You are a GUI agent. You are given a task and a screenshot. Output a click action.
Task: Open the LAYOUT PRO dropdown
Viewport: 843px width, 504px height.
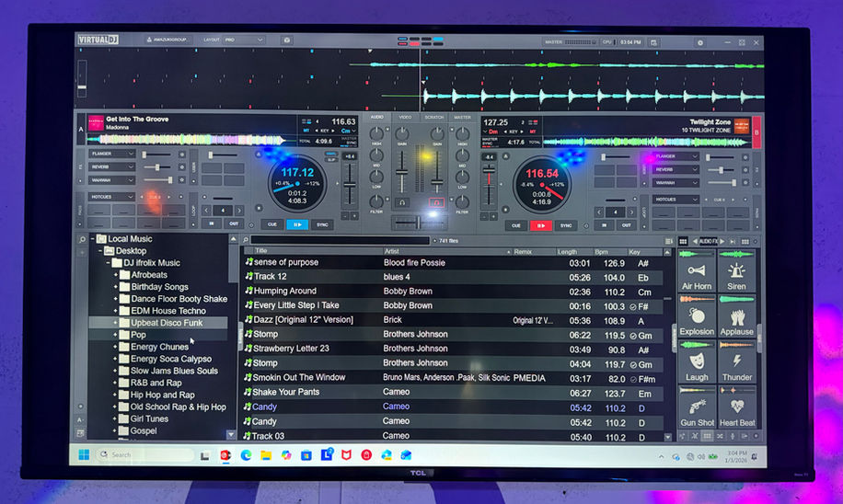coord(244,40)
